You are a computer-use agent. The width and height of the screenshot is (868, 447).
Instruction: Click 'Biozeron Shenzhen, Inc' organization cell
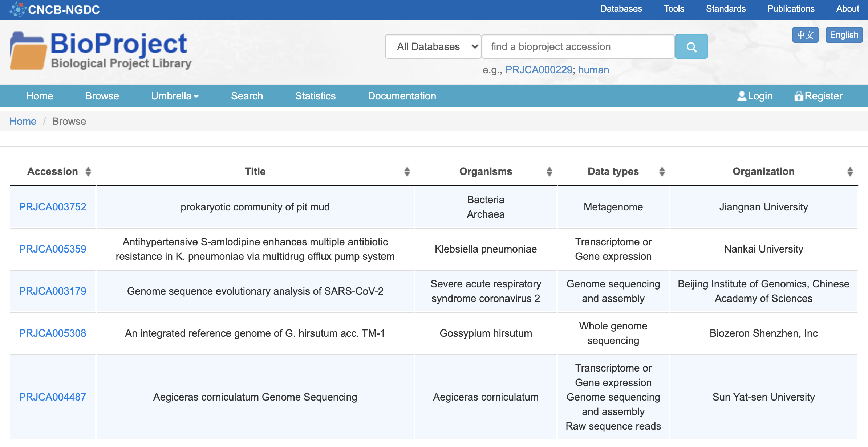pyautogui.click(x=763, y=333)
